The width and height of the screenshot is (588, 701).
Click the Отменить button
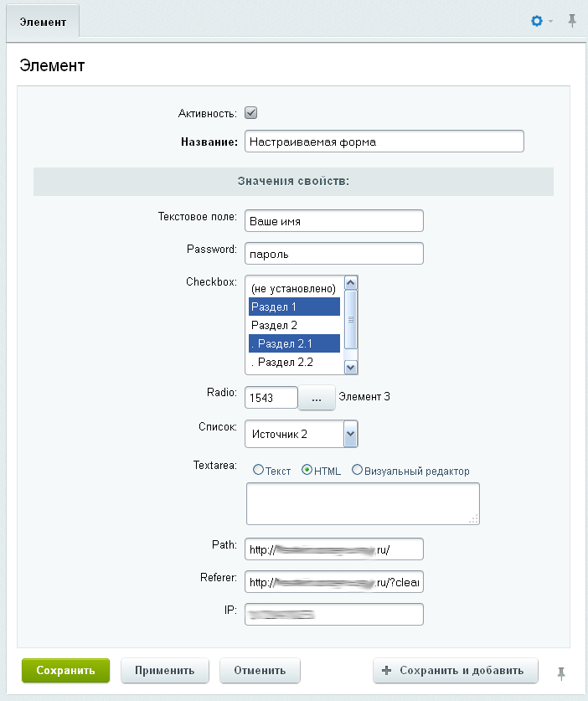[x=260, y=670]
